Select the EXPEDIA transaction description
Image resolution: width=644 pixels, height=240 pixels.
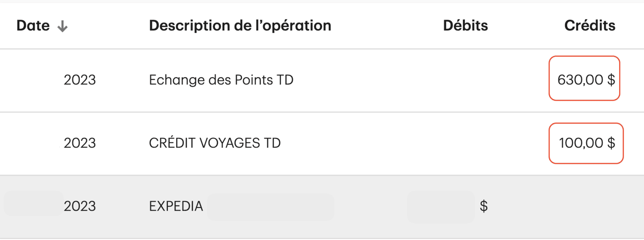coord(176,206)
